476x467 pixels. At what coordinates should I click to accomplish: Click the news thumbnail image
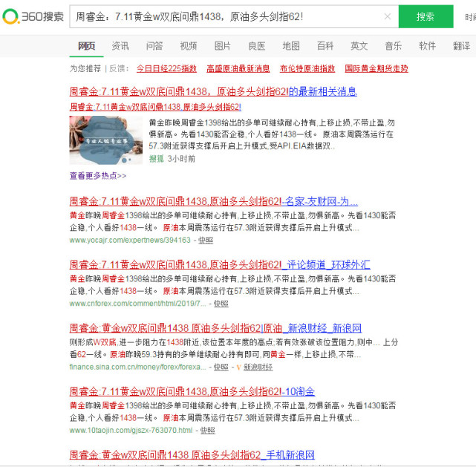click(x=106, y=140)
